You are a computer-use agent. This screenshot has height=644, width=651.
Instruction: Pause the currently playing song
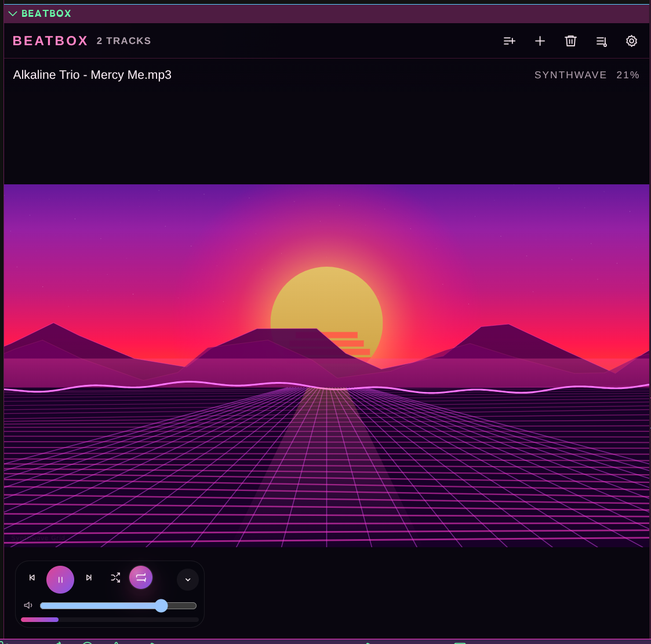[x=60, y=579]
